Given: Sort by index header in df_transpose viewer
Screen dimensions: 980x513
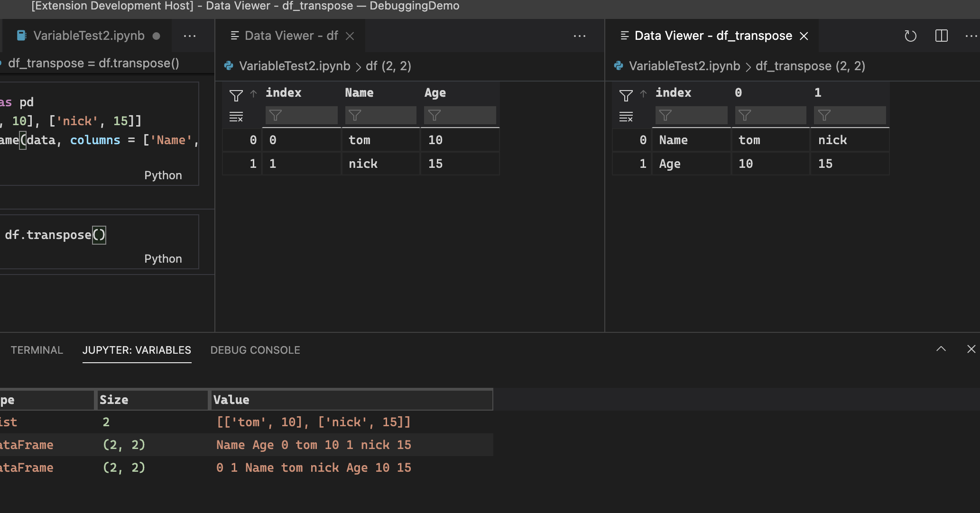Looking at the screenshot, I should pos(673,92).
